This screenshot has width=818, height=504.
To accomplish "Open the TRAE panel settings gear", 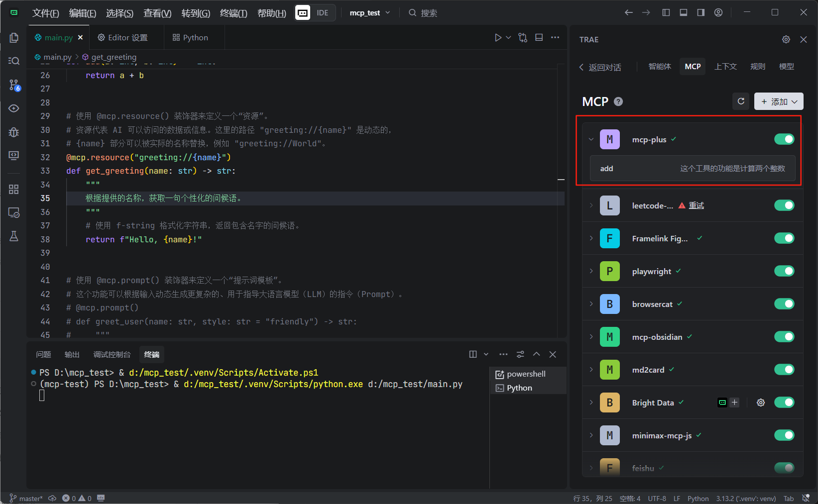I will pos(786,39).
